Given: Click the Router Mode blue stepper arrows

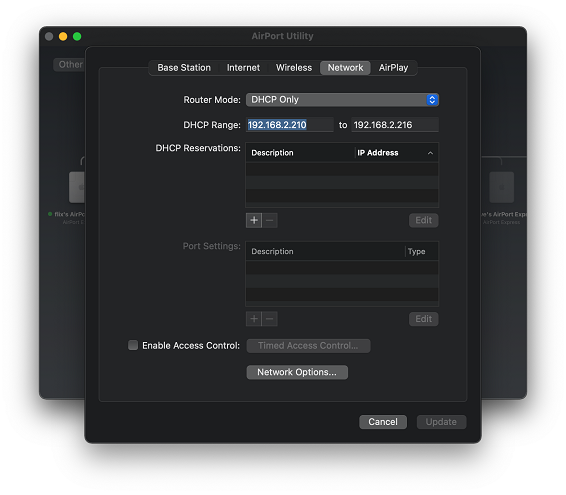Looking at the screenshot, I should (x=432, y=100).
